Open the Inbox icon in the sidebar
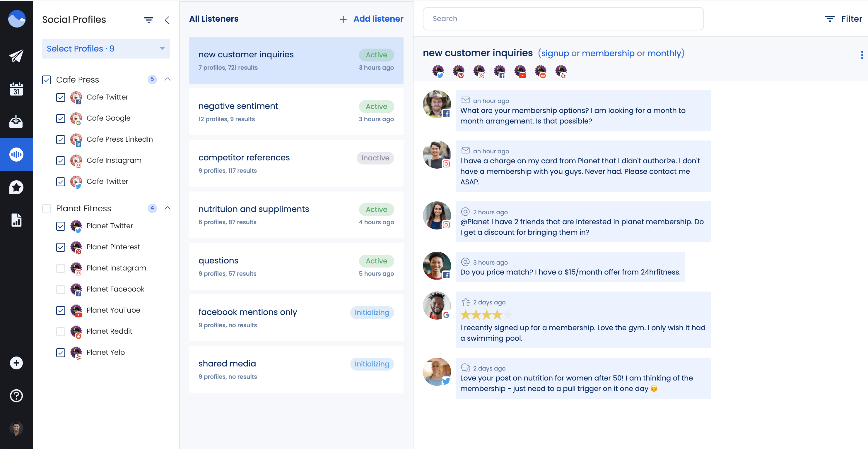868x449 pixels. point(16,121)
